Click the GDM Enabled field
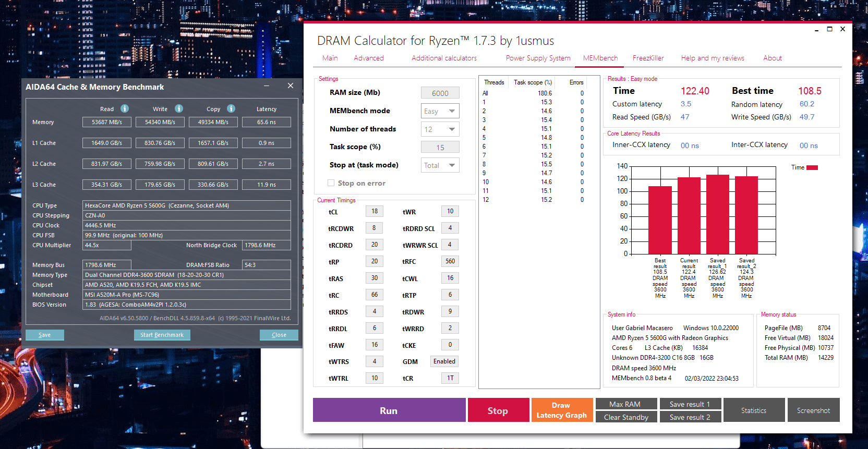The width and height of the screenshot is (868, 449). 444,361
